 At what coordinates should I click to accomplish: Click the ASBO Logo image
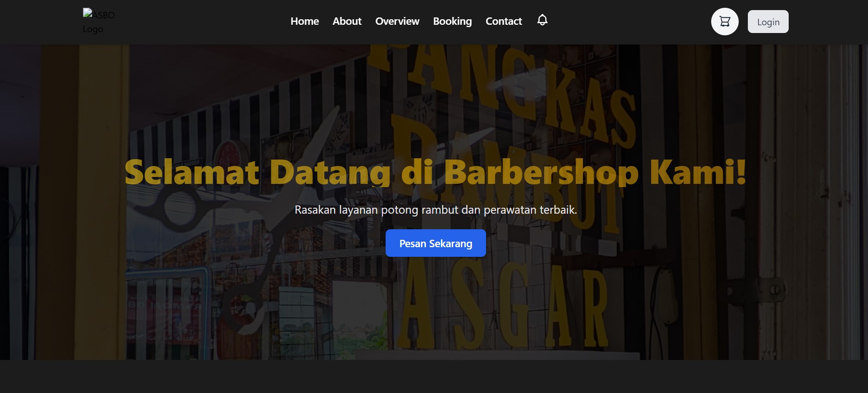tap(98, 22)
